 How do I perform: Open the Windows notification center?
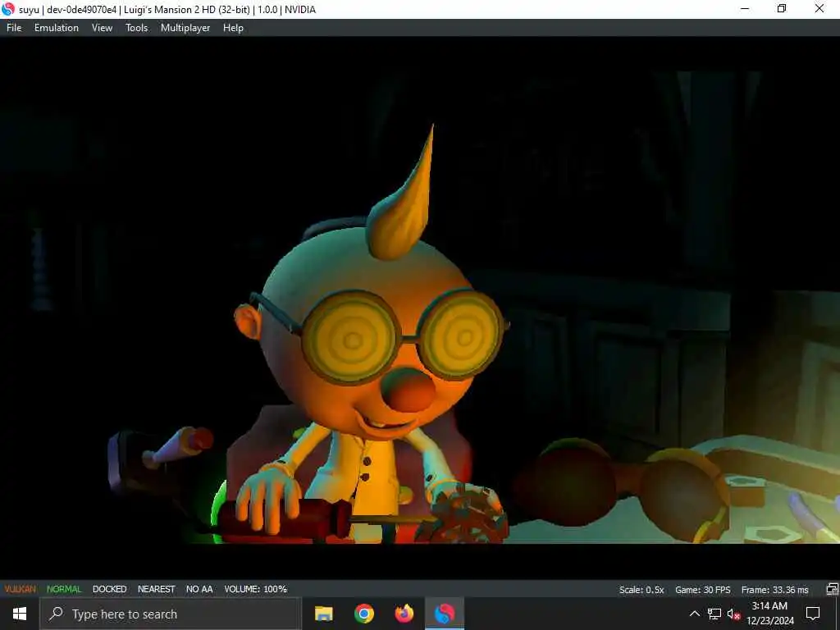click(813, 614)
